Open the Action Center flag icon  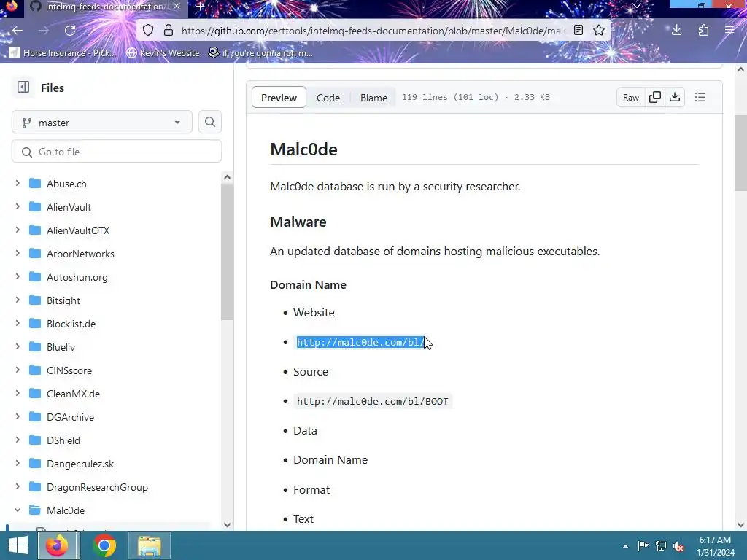pos(643,546)
